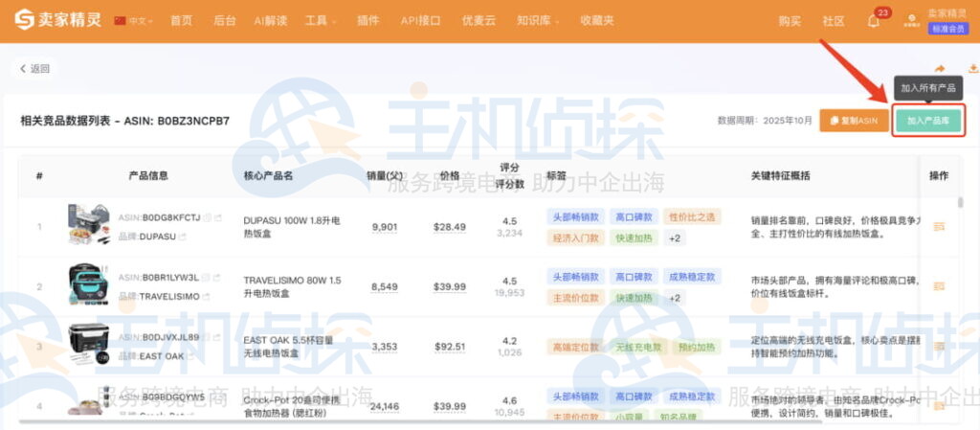Click the 返回 back button
Viewport: 980px width, 430px height.
click(x=34, y=69)
